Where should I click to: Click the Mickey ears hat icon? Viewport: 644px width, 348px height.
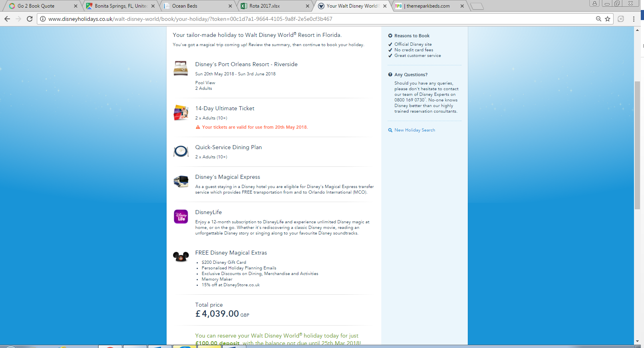click(181, 257)
